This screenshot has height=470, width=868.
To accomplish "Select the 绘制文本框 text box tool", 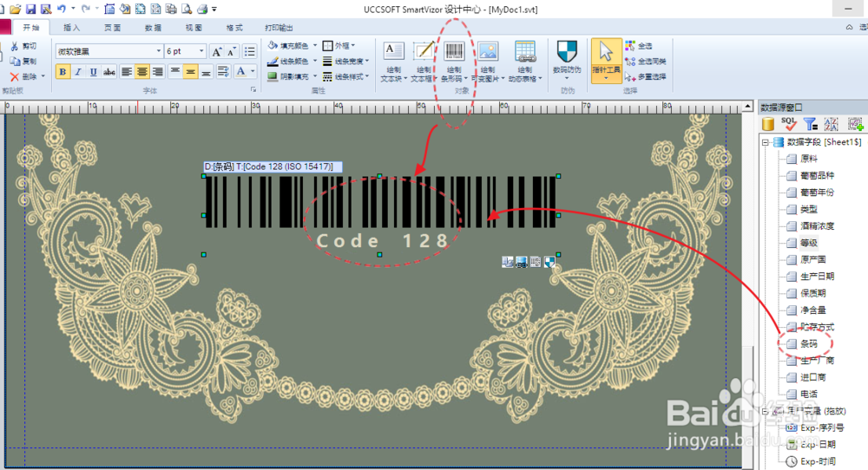I will 424,62.
